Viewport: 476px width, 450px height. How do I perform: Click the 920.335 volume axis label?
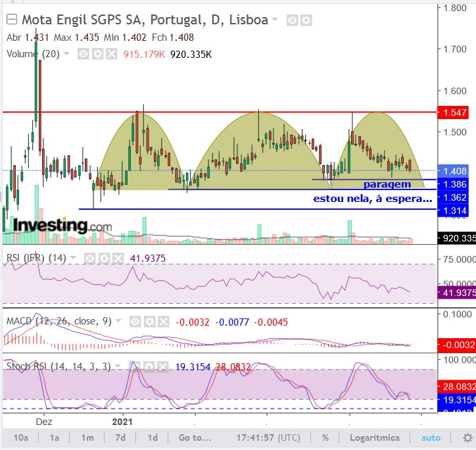[456, 238]
